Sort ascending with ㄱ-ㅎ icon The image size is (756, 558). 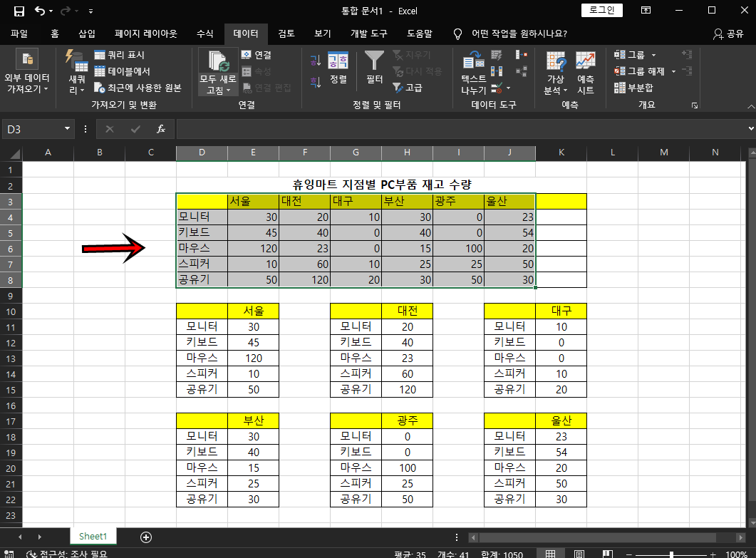click(316, 61)
